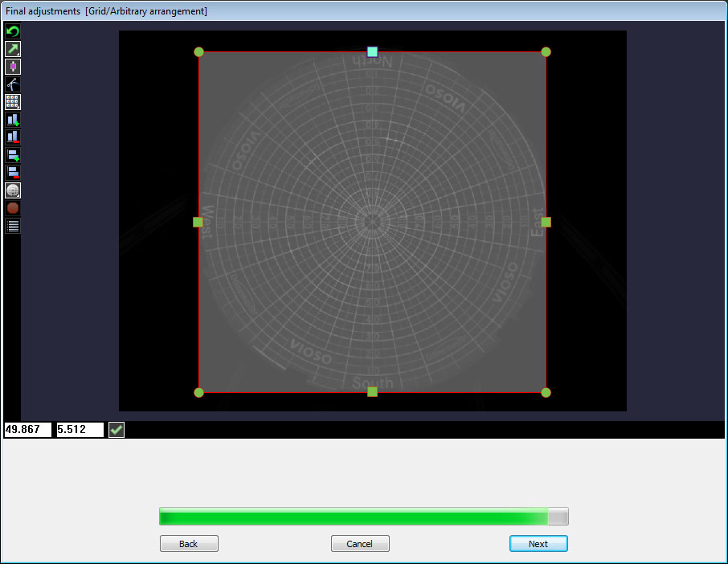Remove a grid row with the minus icon

(x=13, y=173)
